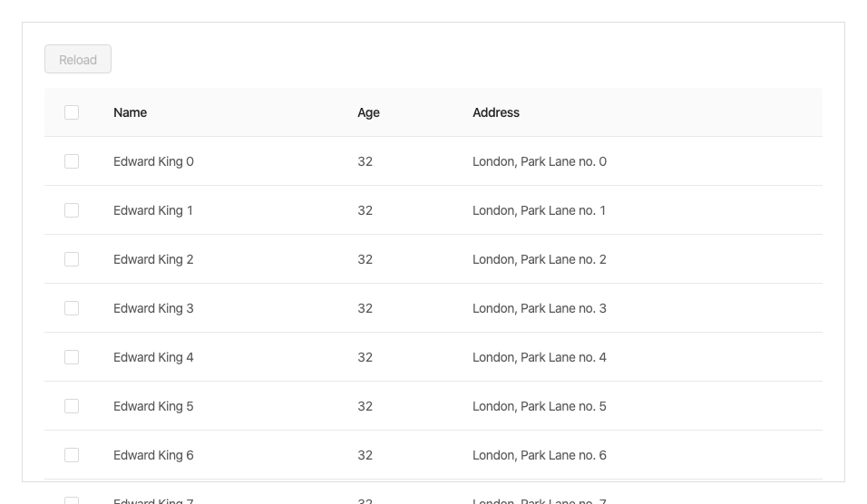867x504 pixels.
Task: Click the Reload button
Action: [78, 60]
